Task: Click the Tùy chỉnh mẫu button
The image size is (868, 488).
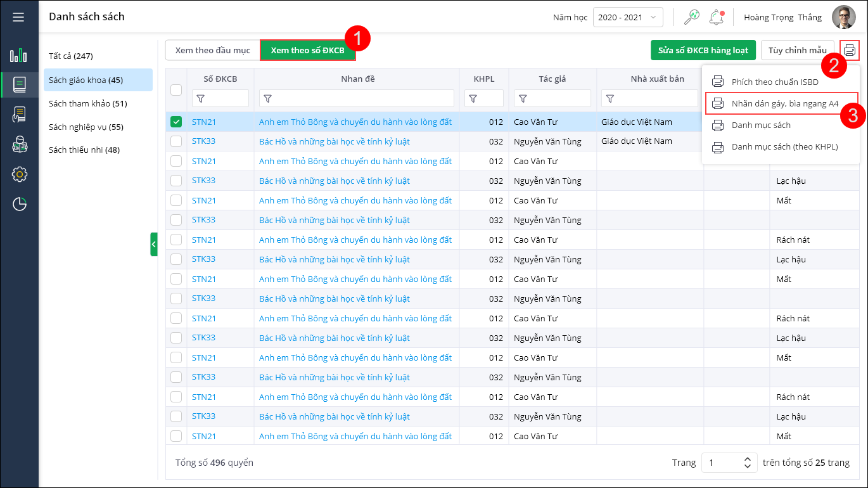Action: (798, 50)
